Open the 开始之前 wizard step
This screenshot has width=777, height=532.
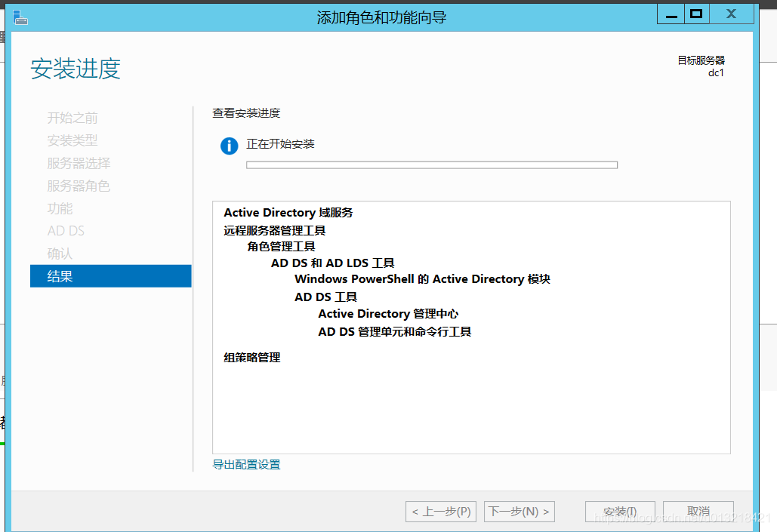pos(72,118)
